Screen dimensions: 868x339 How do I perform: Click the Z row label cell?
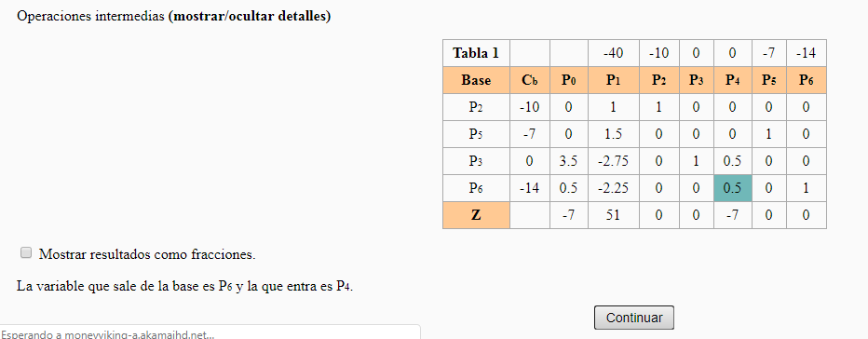(476, 215)
